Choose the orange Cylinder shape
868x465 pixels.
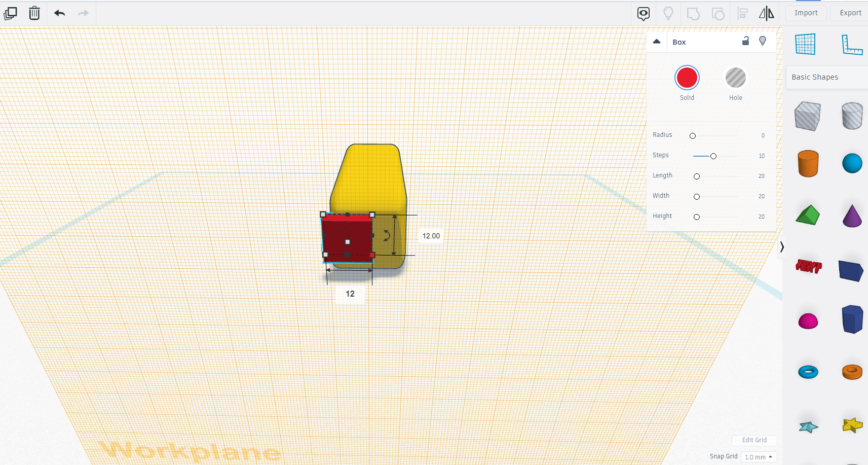(808, 163)
